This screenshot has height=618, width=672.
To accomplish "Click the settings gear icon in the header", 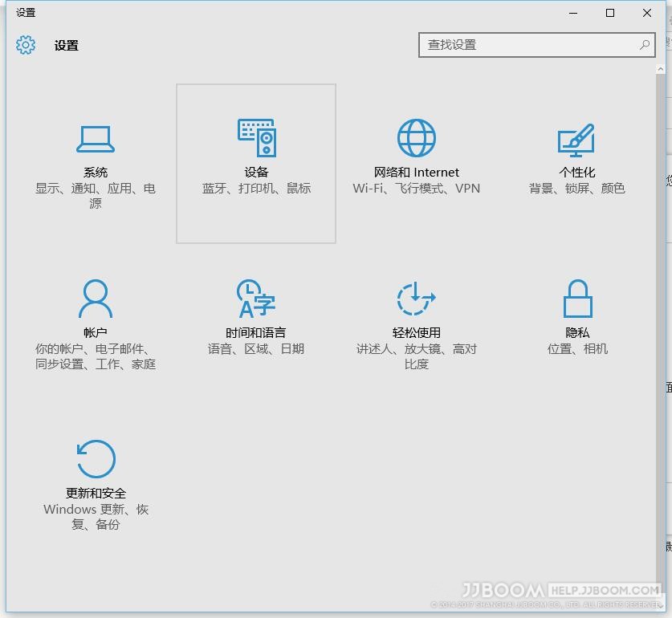I will tap(26, 45).
